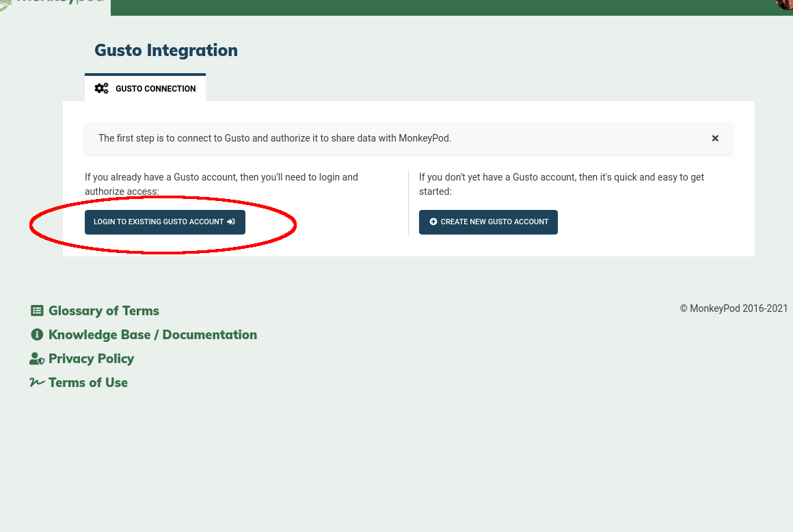Open Knowledge Base / Documentation link
The width and height of the screenshot is (793, 532).
pos(152,334)
